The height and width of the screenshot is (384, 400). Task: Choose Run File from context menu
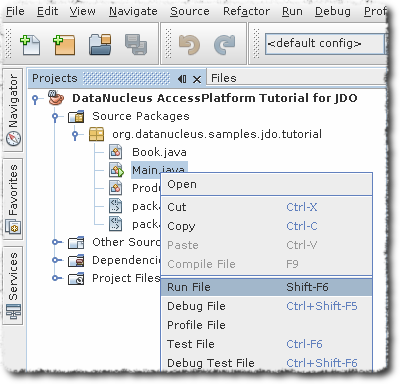(266, 287)
